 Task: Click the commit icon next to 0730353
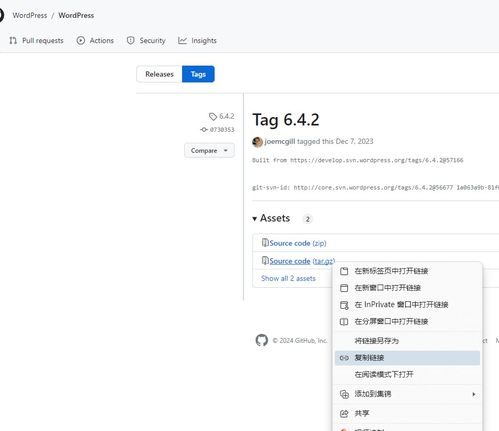click(x=204, y=129)
